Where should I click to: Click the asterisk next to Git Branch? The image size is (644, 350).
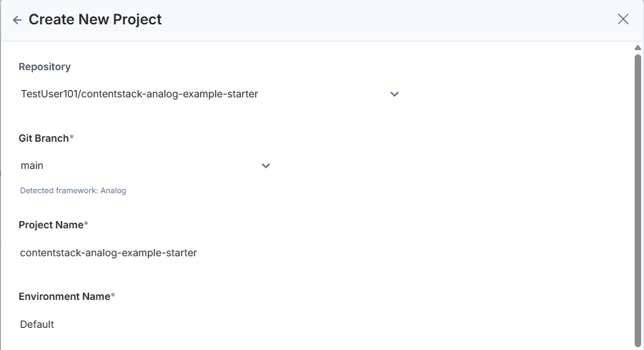click(72, 137)
